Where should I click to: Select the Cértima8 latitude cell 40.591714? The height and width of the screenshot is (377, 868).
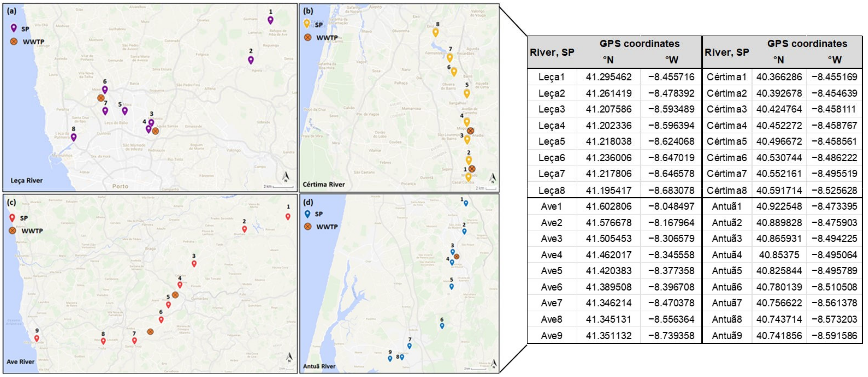(779, 190)
